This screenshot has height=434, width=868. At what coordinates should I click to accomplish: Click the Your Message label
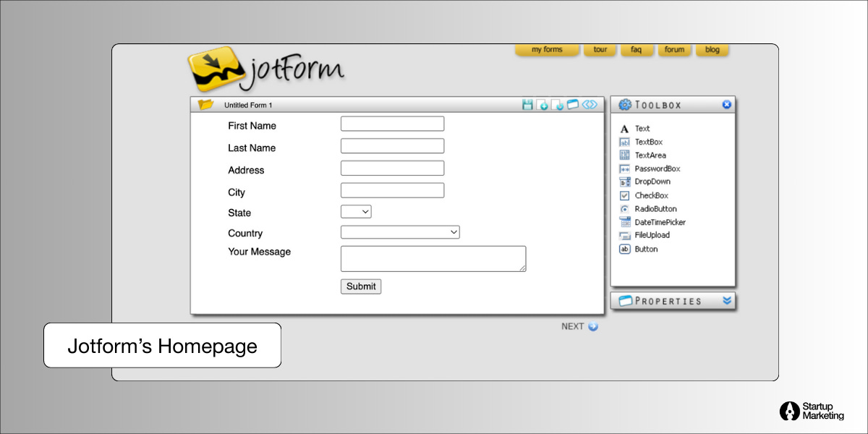point(259,252)
